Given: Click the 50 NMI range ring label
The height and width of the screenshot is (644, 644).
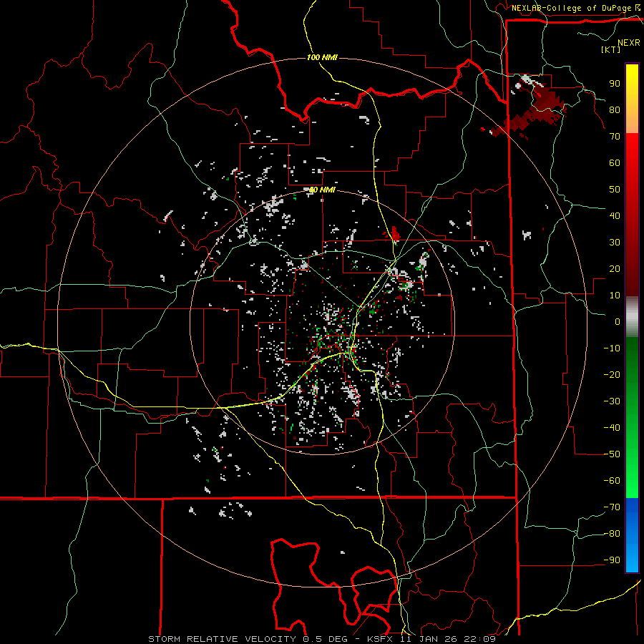Looking at the screenshot, I should (x=322, y=190).
